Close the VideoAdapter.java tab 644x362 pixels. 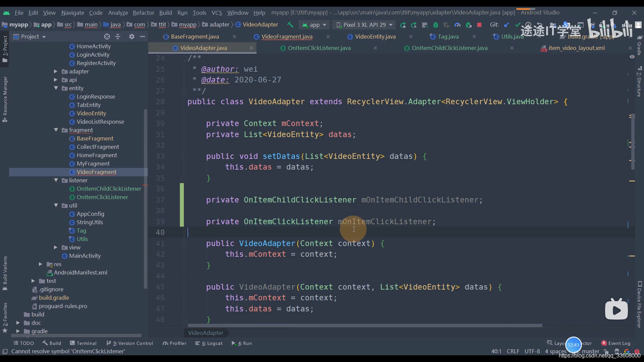(x=251, y=48)
